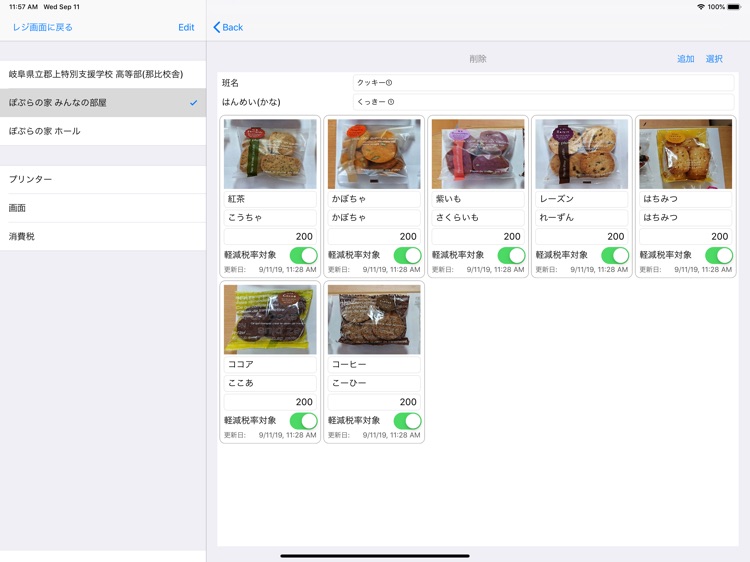
Task: Click the checkmark beside ぽぷらの家 みんなの部屋
Action: pos(193,102)
